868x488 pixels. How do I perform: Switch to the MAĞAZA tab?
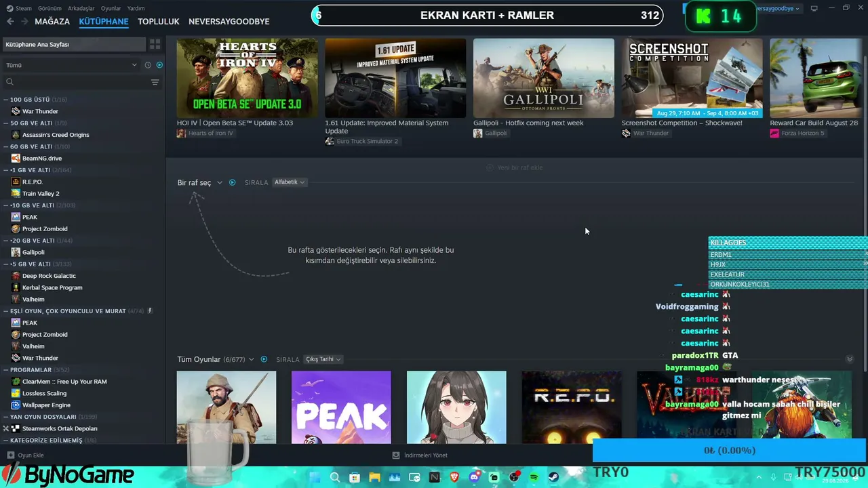click(52, 22)
